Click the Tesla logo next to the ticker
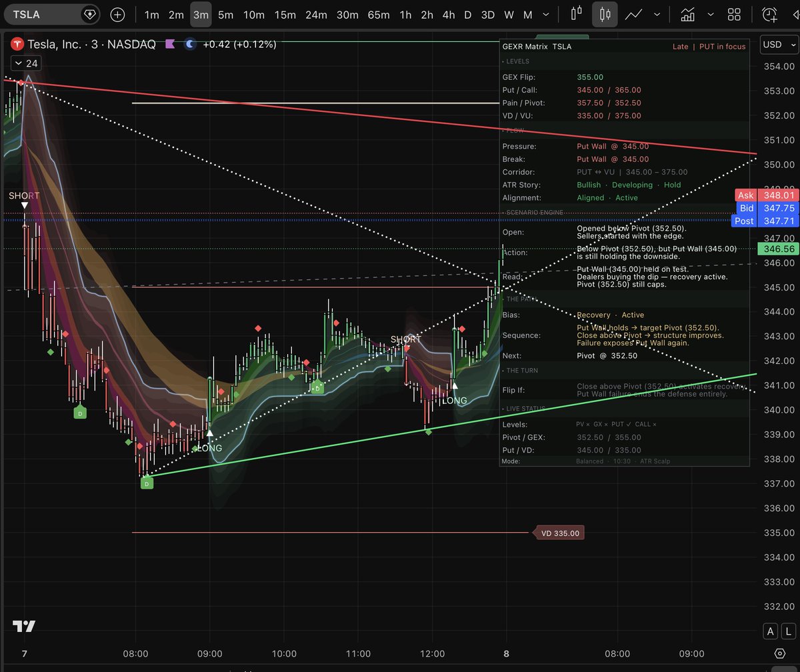Viewport: 800px width, 672px height. click(17, 44)
